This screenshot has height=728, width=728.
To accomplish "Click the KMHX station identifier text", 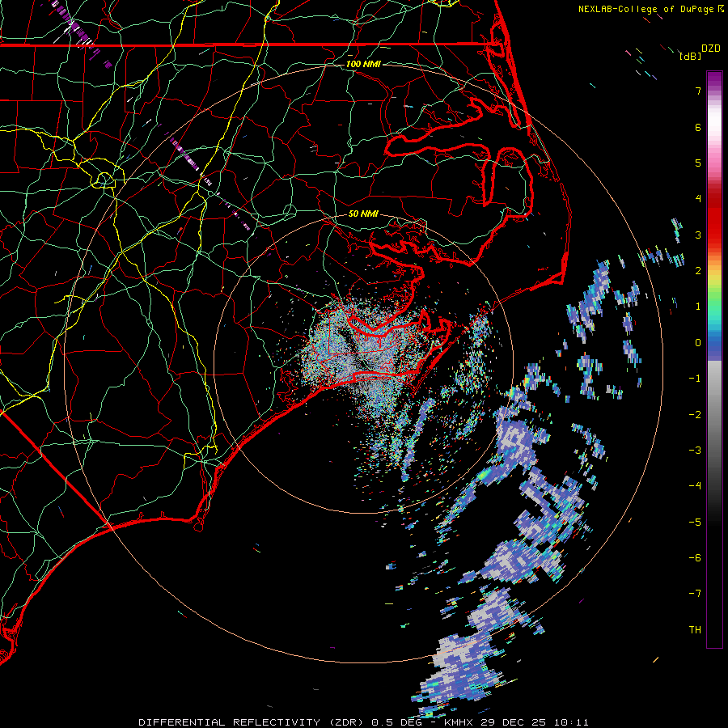I will [459, 722].
